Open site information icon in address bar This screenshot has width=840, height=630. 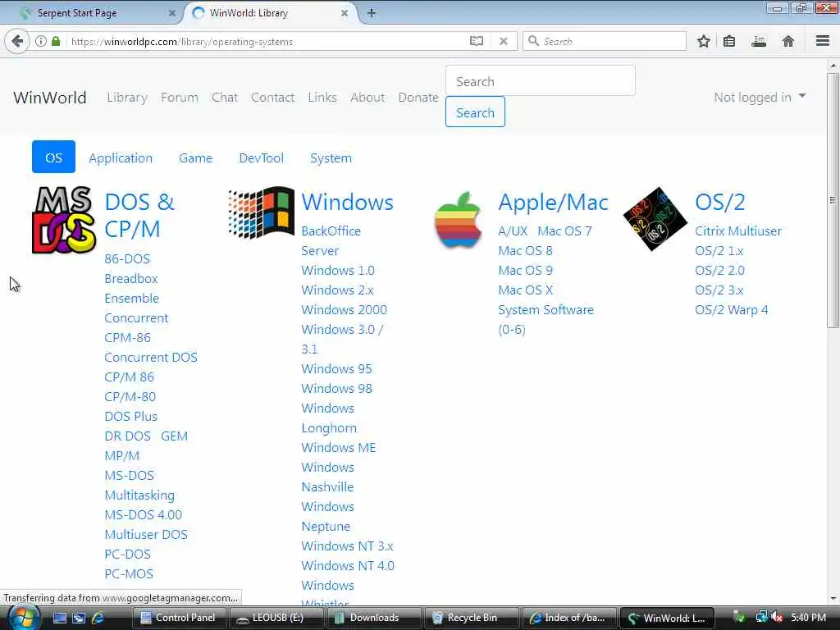coord(41,41)
